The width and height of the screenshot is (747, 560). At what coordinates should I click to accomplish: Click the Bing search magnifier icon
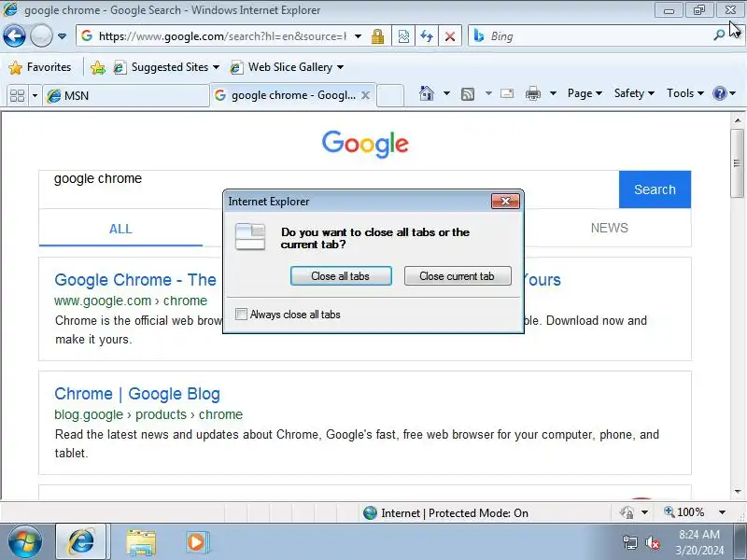[719, 35]
